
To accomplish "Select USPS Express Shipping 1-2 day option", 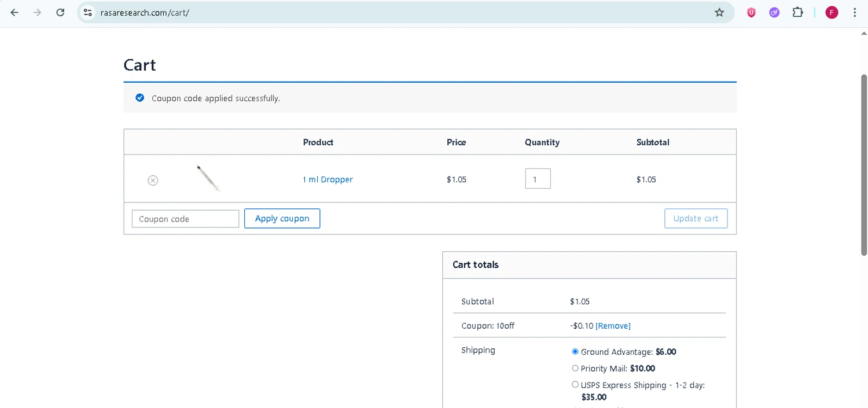I will [575, 384].
